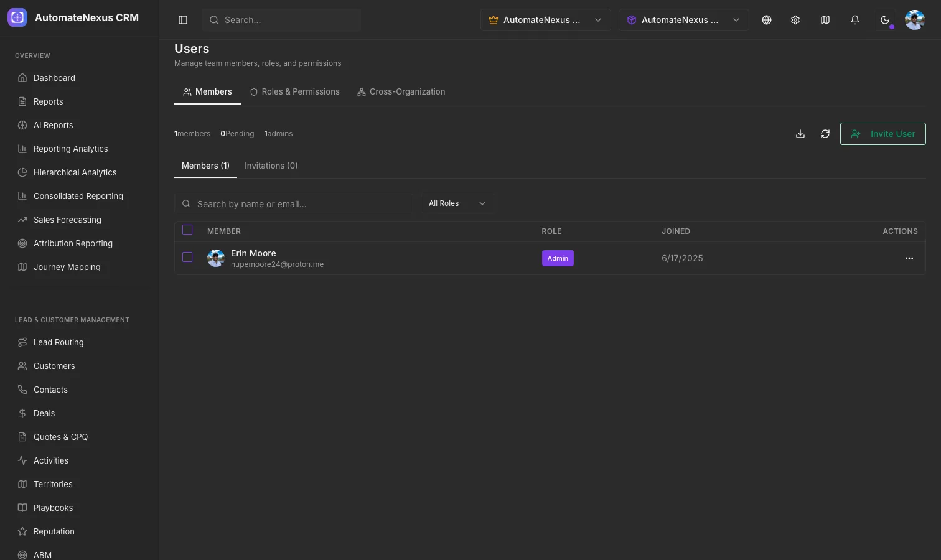Open ABM in sidebar

coord(80,554)
